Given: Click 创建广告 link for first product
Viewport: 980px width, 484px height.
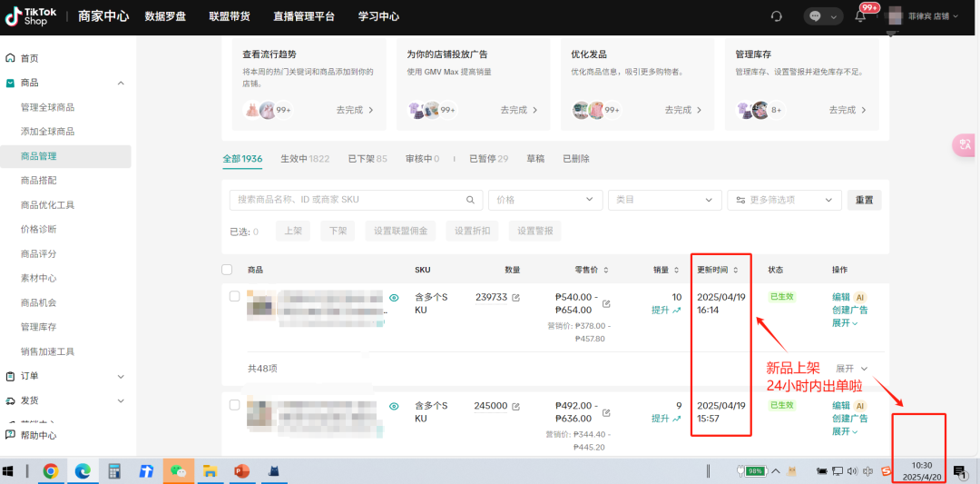Looking at the screenshot, I should coord(849,310).
